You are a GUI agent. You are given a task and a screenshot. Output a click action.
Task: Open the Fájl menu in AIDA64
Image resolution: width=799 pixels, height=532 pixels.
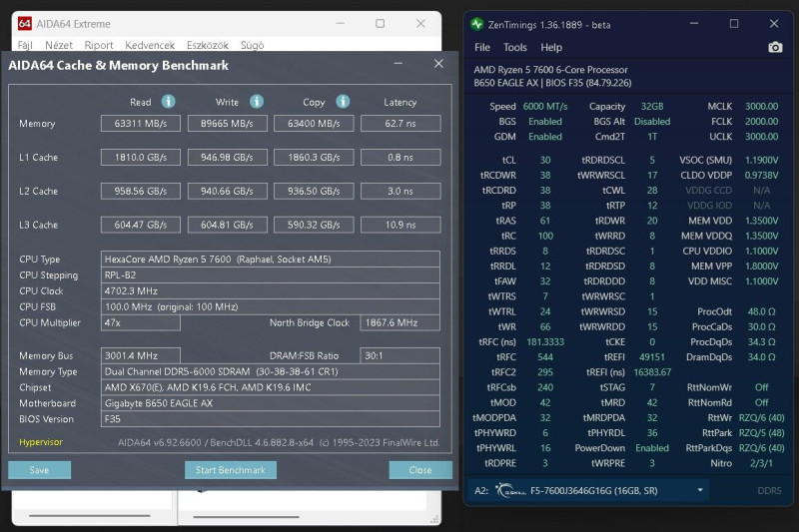pos(25,45)
